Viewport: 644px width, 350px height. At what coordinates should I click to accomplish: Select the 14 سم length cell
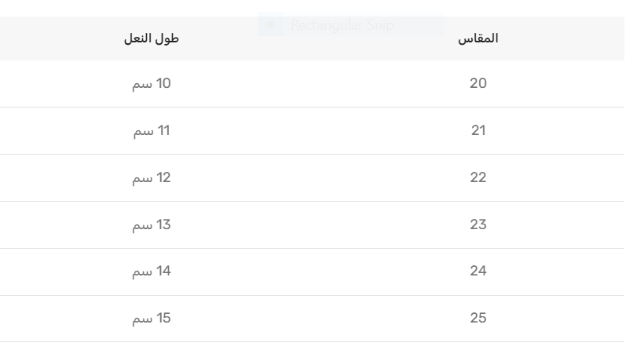[152, 272]
